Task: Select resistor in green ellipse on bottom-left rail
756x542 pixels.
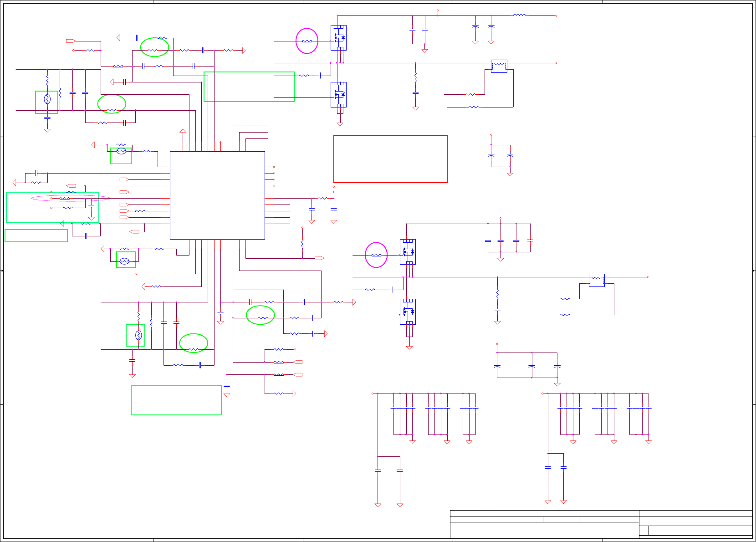Action: [x=194, y=349]
